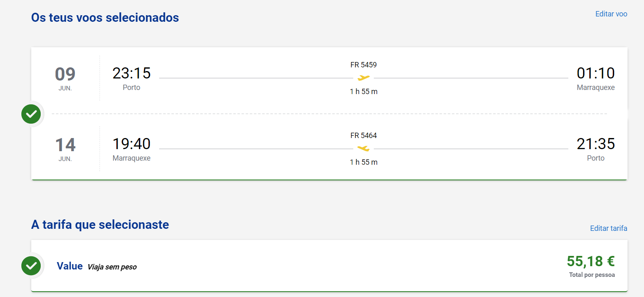The image size is (644, 297).
Task: Click the 21:35 Porto arrival time
Action: (x=595, y=144)
